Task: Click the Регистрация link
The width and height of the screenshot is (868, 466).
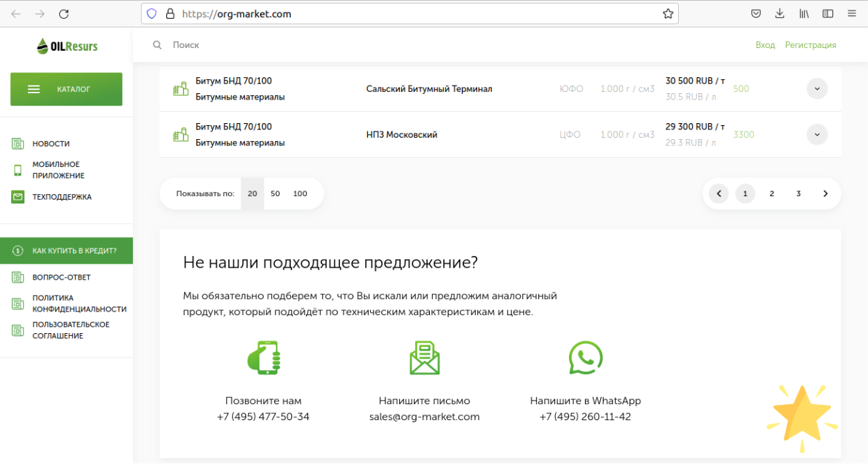Action: tap(810, 45)
